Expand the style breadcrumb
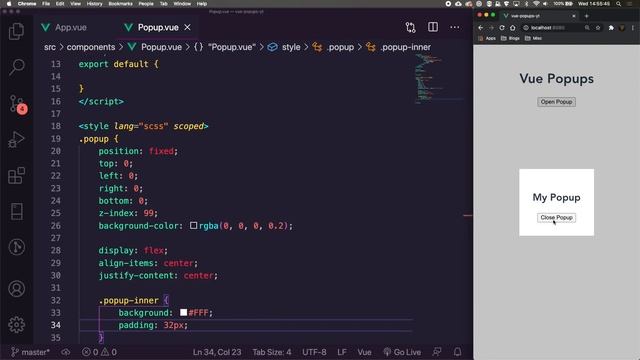This screenshot has height=360, width=640. click(x=284, y=47)
